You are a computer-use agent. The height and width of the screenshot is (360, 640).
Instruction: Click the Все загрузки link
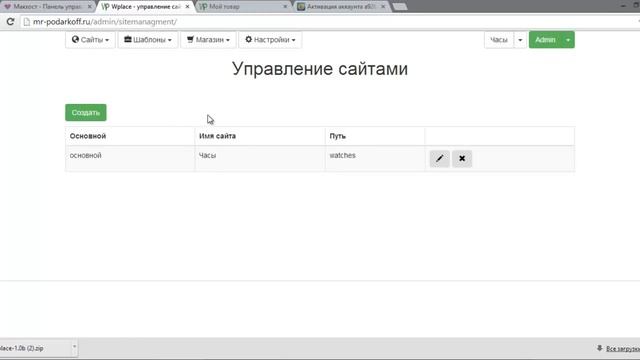[x=623, y=349]
